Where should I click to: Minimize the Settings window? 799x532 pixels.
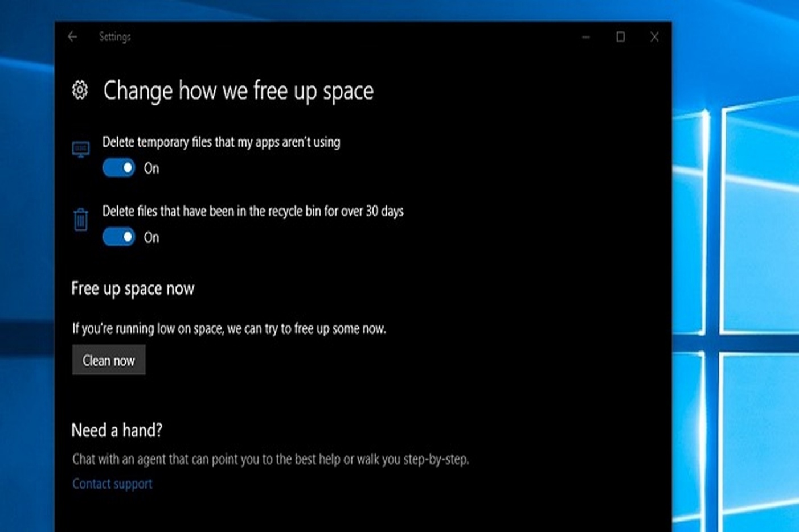click(x=585, y=36)
